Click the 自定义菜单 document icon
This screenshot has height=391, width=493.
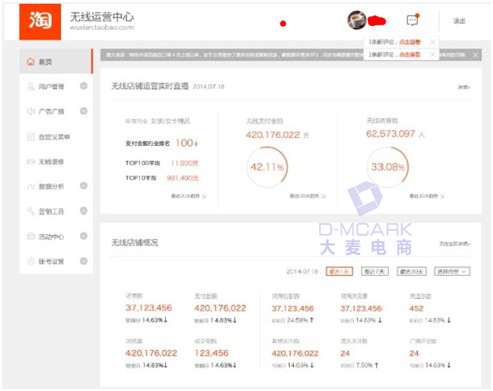click(31, 137)
